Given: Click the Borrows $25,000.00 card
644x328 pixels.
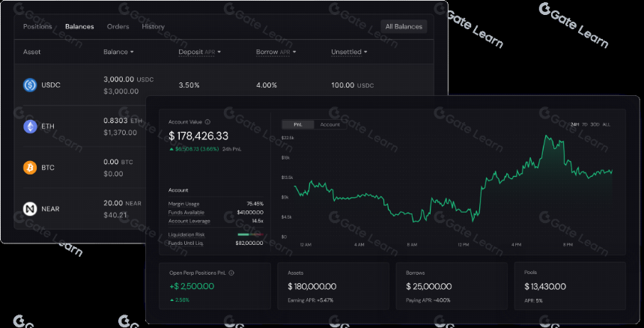Looking at the screenshot, I should pyautogui.click(x=452, y=286).
